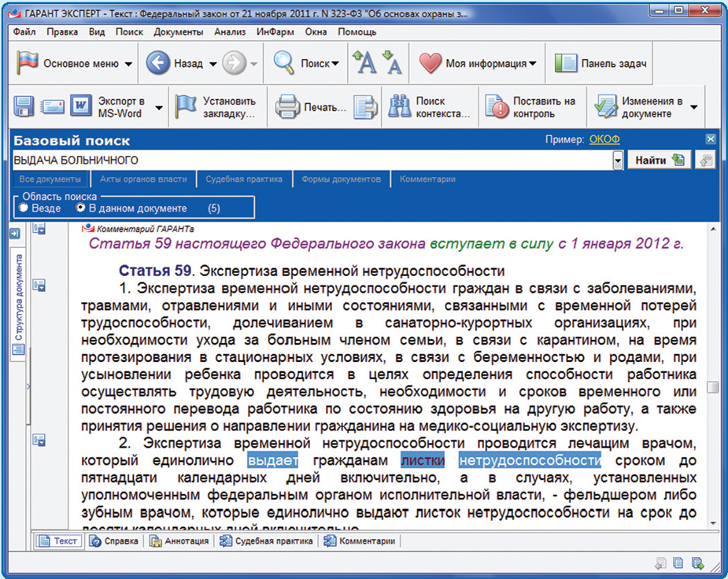Open the Анализ menu

point(230,32)
